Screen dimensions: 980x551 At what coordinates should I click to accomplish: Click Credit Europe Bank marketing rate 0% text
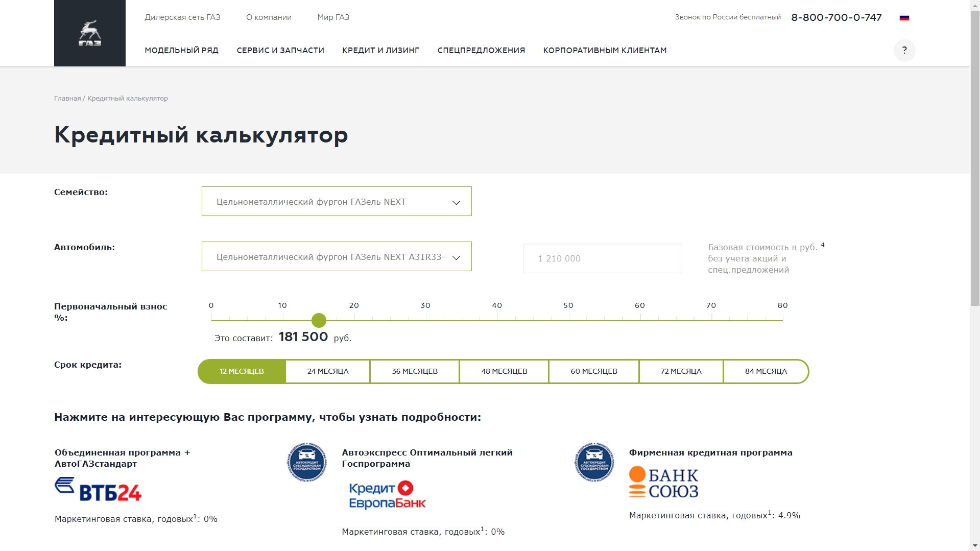pyautogui.click(x=423, y=532)
